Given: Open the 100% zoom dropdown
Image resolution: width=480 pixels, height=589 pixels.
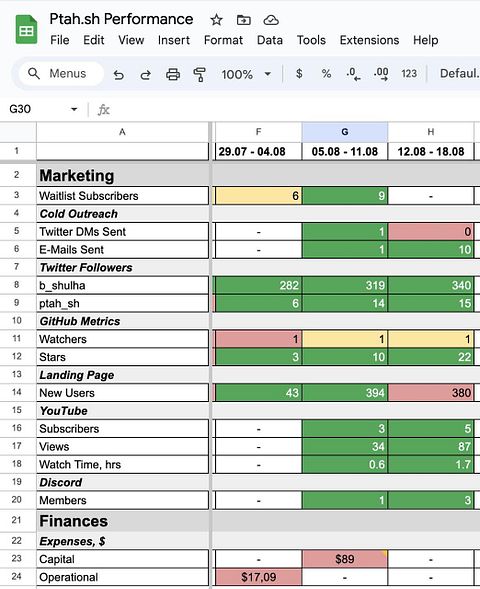Looking at the screenshot, I should (246, 74).
